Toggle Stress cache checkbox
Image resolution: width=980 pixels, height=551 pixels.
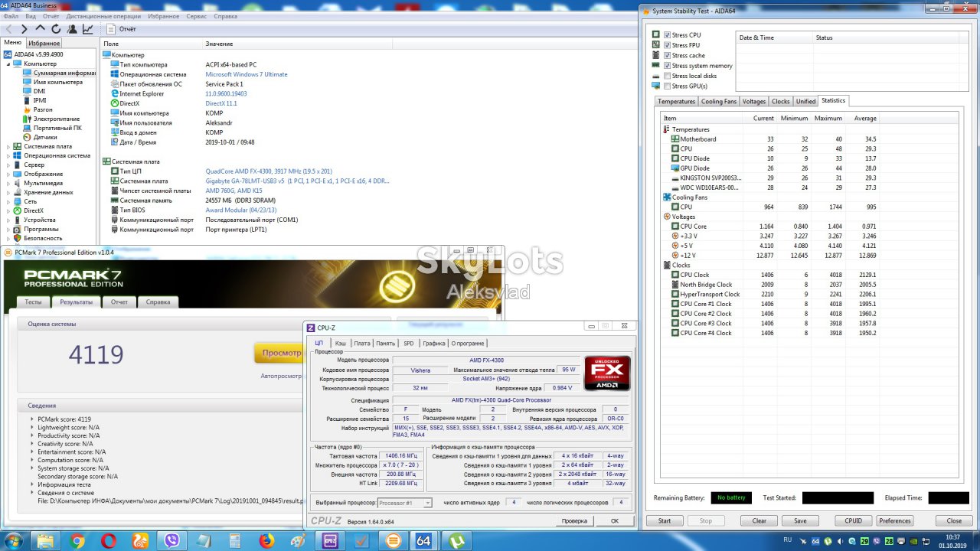point(668,55)
